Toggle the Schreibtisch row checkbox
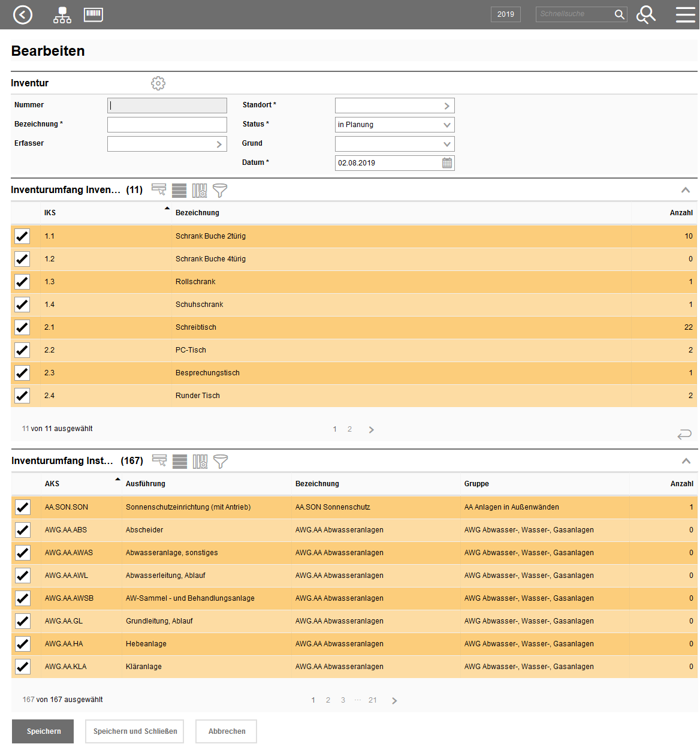This screenshot has height=750, width=700. point(22,327)
